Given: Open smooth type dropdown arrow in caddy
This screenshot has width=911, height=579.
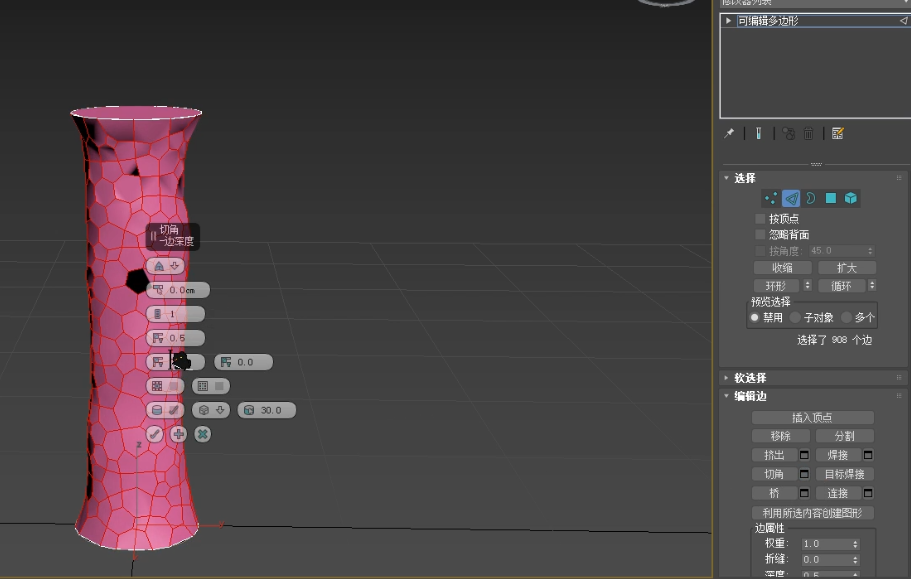Looking at the screenshot, I should pyautogui.click(x=220, y=410).
